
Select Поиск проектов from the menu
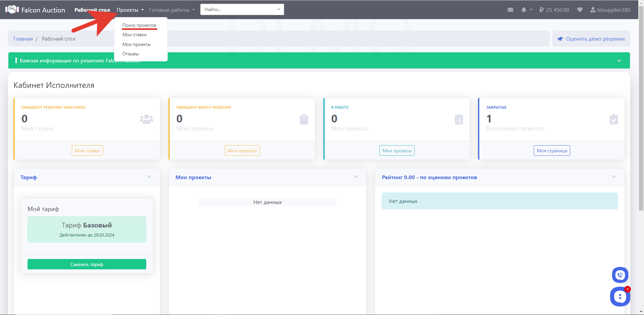pyautogui.click(x=139, y=25)
